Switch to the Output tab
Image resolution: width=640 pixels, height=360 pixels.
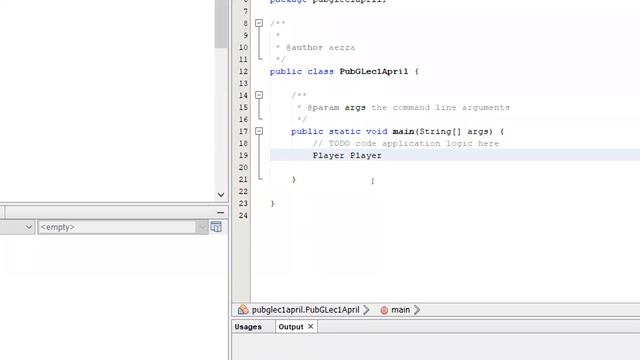291,327
